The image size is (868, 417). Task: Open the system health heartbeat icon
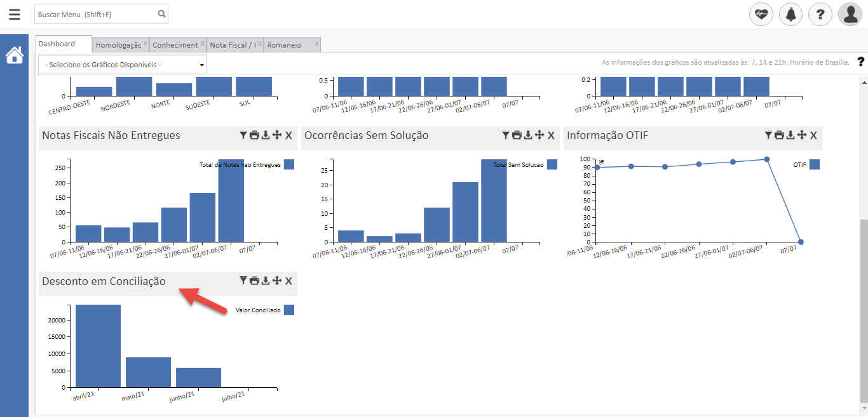click(761, 14)
